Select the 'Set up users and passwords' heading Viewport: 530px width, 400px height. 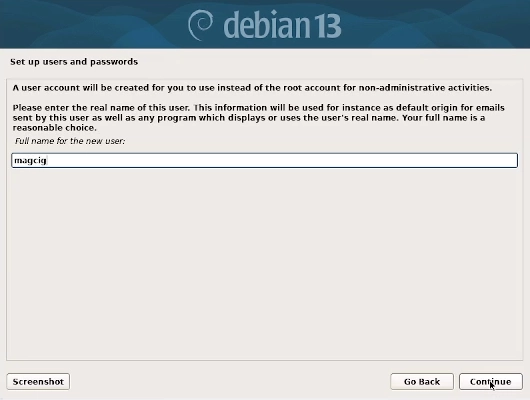74,62
